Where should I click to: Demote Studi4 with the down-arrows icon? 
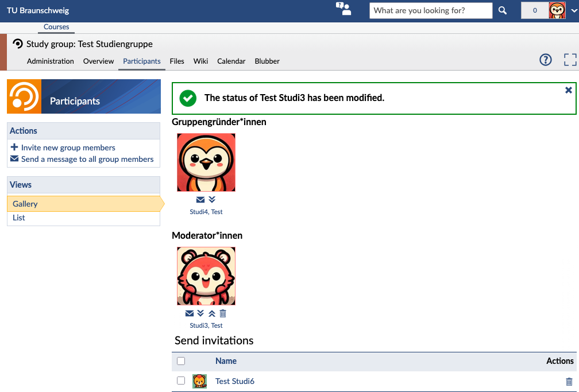[x=212, y=200]
